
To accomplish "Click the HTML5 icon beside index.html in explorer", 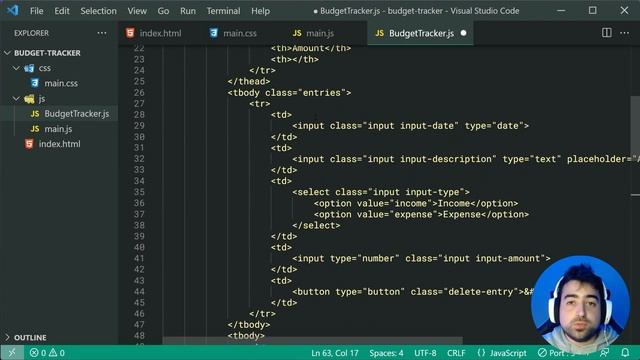I will point(29,144).
